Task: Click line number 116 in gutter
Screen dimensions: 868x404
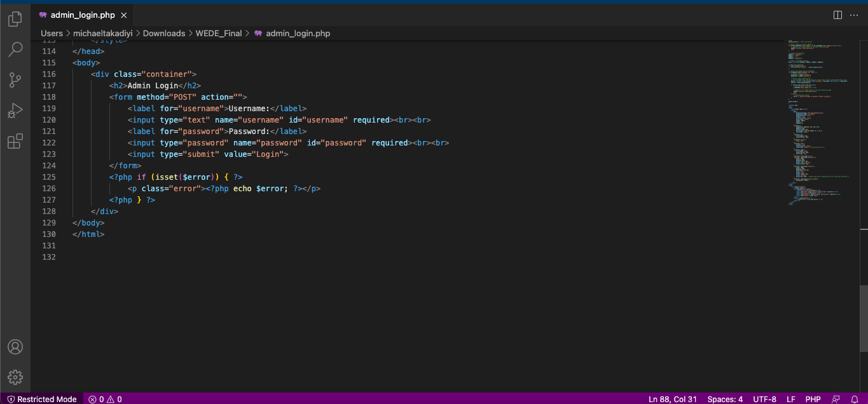Action: coord(48,74)
